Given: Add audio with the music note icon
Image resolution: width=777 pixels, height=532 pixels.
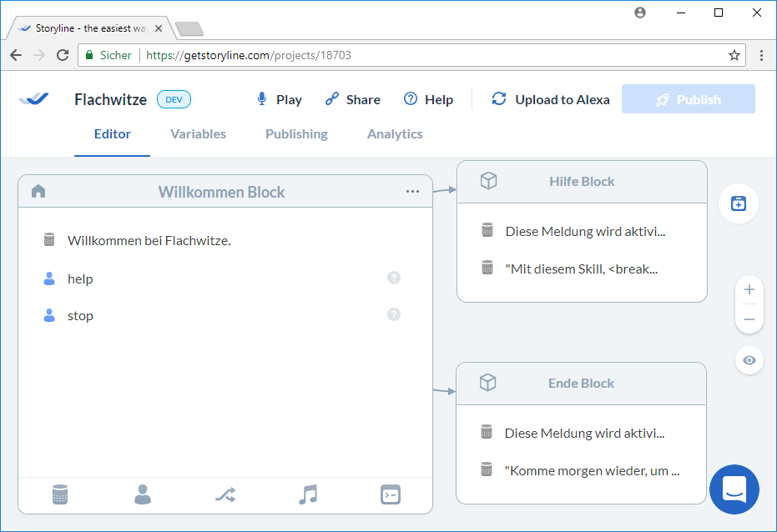Looking at the screenshot, I should coord(308,494).
